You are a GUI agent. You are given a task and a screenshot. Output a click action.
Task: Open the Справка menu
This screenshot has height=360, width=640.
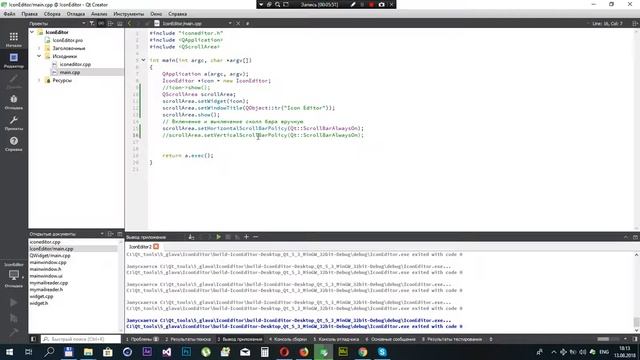coord(178,14)
